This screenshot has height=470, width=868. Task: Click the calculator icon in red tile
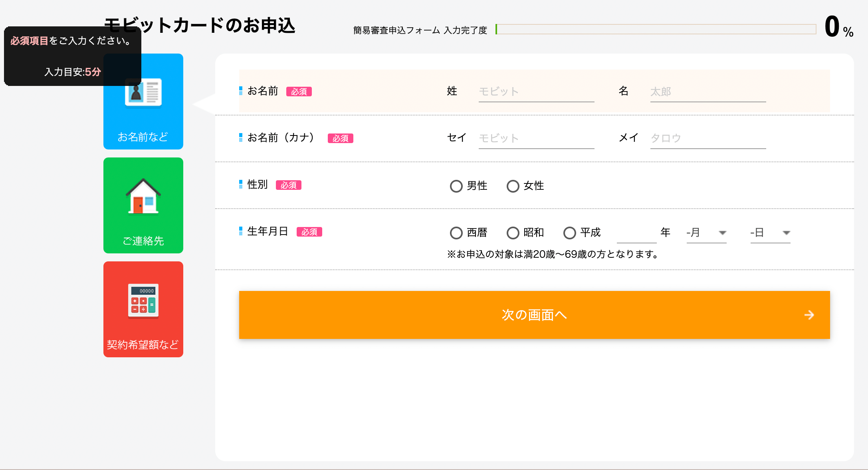[x=143, y=301]
